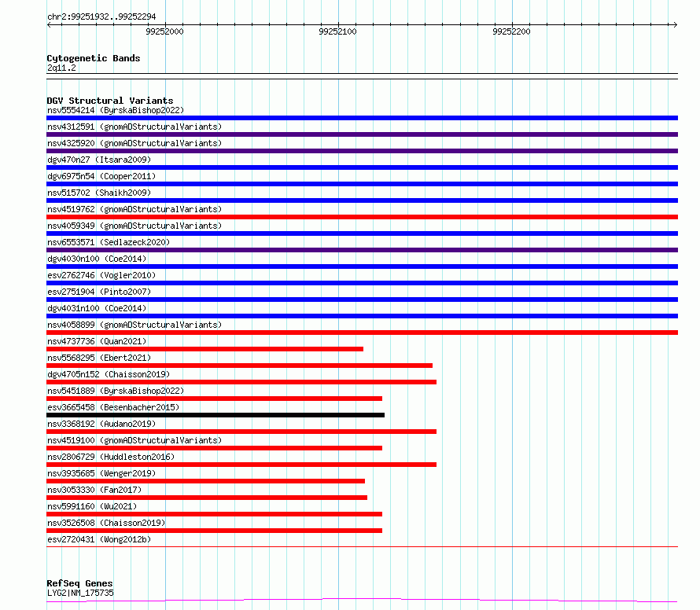Open the nsv5991160 (Wu2021) label
The width and height of the screenshot is (700, 610).
tap(92, 506)
